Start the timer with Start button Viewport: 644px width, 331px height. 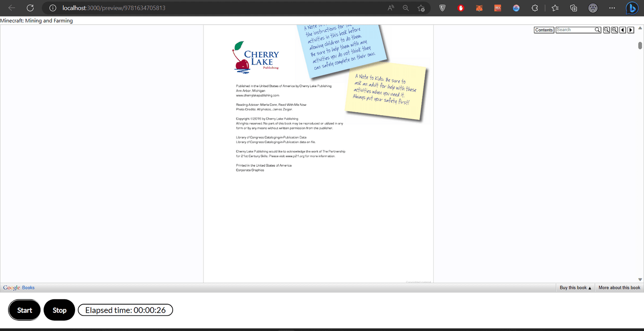click(x=25, y=310)
